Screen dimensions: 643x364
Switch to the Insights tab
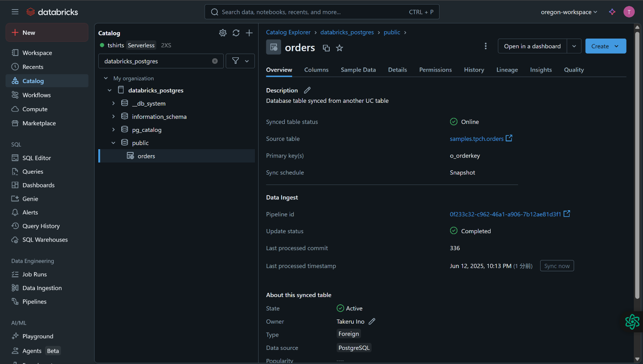(541, 70)
